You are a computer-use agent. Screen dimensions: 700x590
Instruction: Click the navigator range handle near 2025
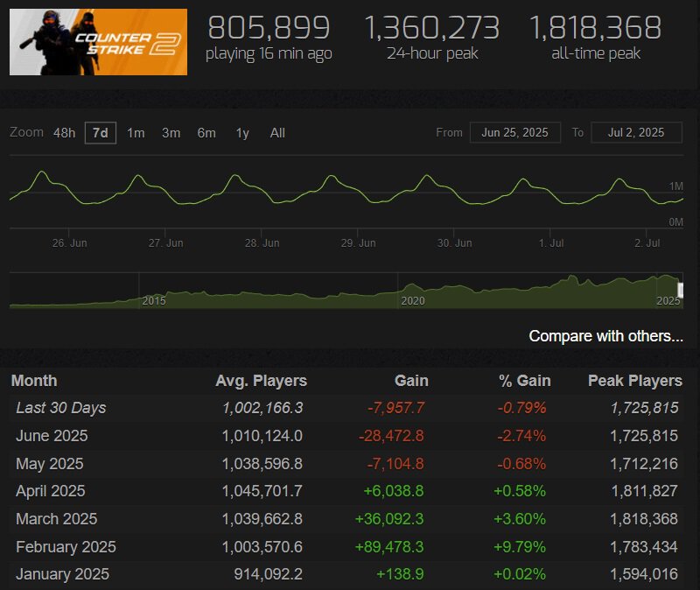tap(681, 291)
